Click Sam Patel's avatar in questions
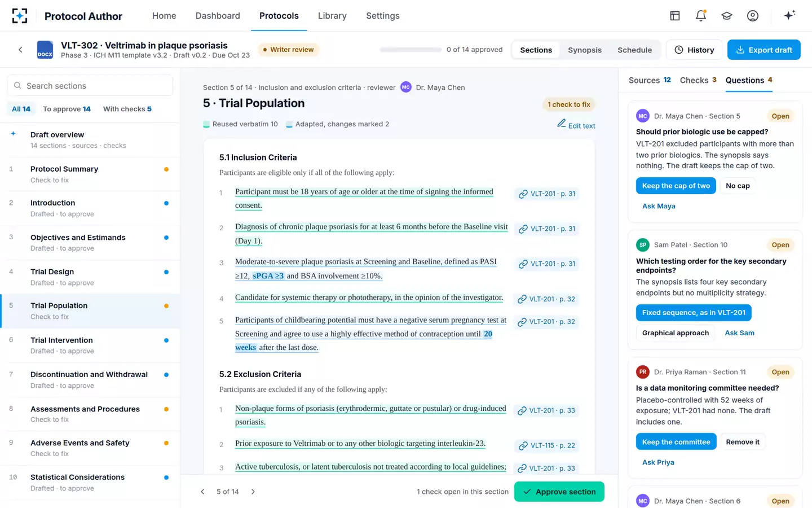The image size is (812, 508). 642,245
